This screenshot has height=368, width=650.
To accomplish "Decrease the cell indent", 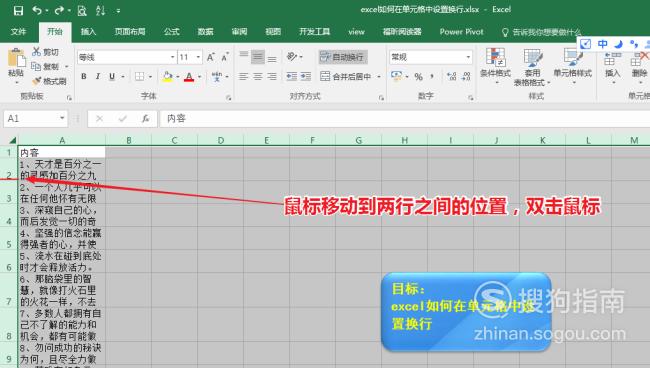I will point(292,76).
